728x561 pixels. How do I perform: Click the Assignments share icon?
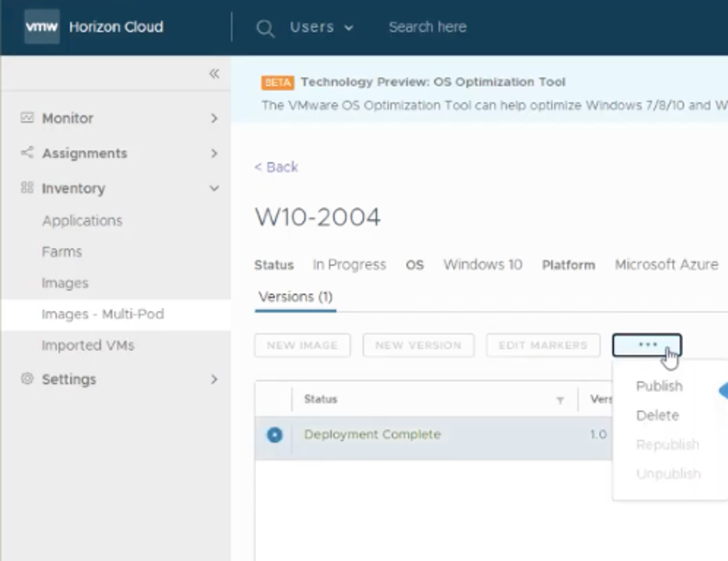click(x=27, y=153)
